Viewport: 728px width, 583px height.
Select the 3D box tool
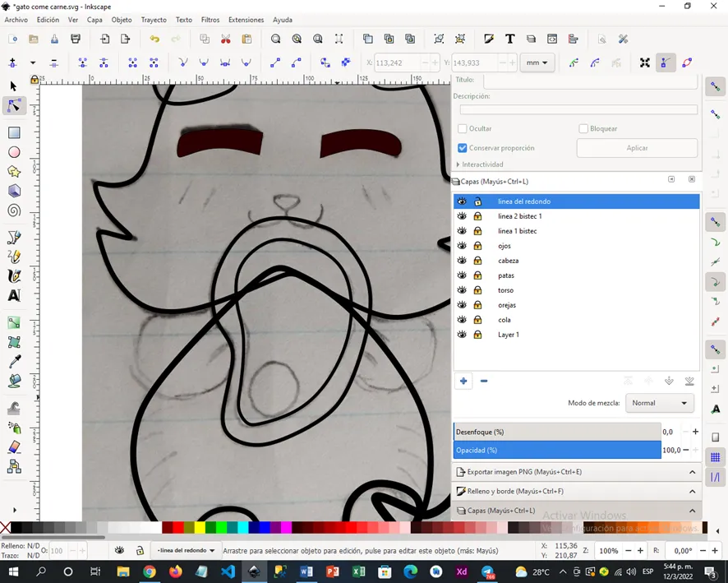point(14,191)
